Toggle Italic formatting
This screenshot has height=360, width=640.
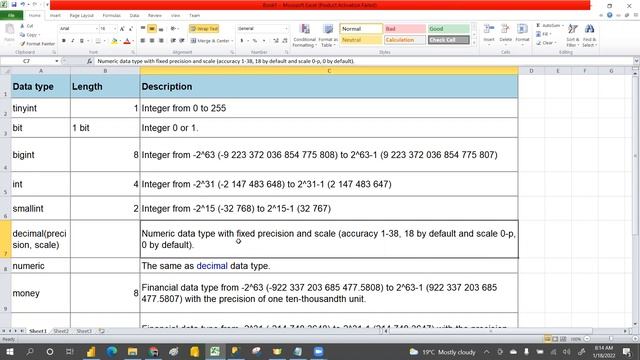[73, 41]
